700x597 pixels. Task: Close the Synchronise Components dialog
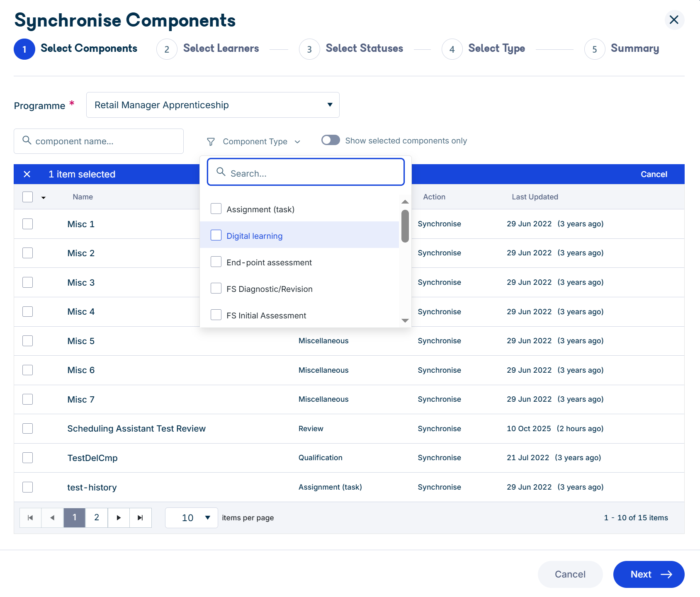pos(674,20)
